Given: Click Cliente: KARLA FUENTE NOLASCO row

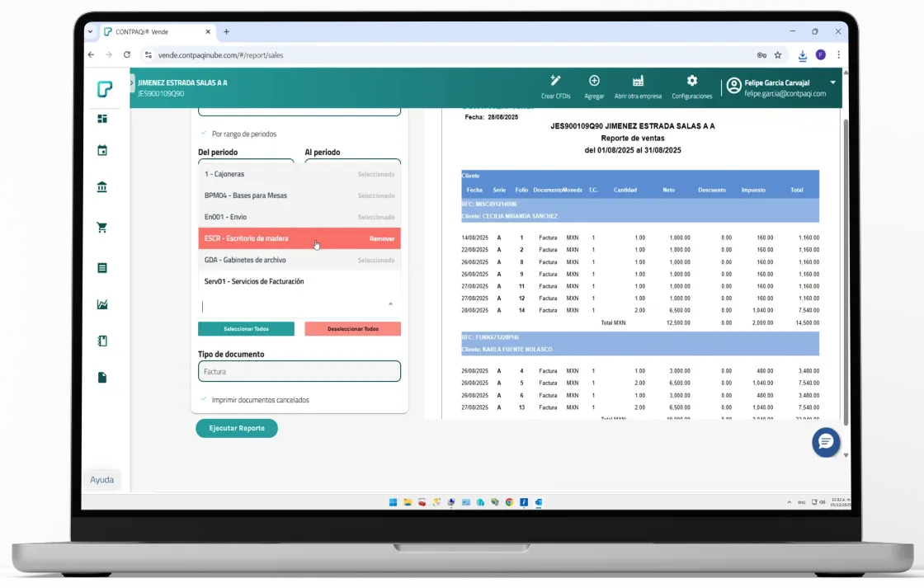Looking at the screenshot, I should [640, 350].
